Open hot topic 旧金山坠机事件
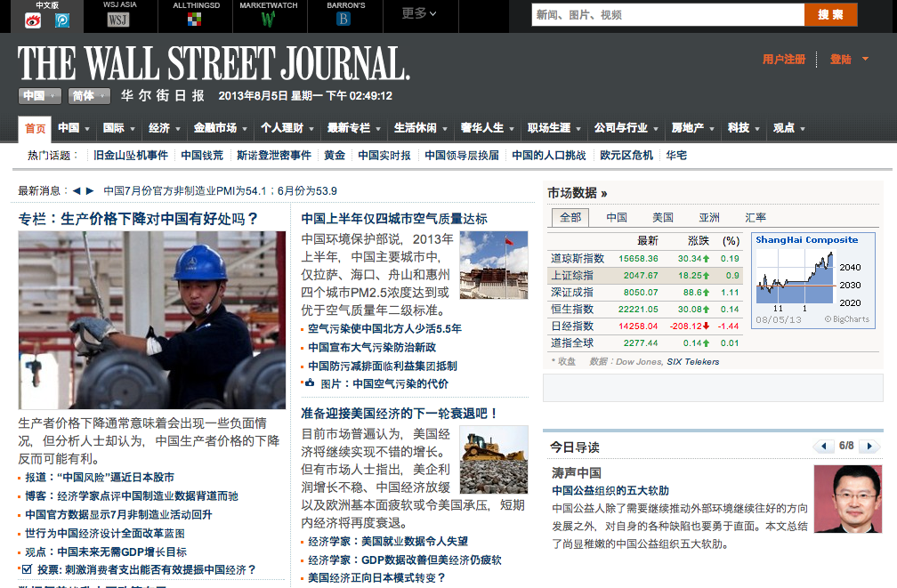This screenshot has height=588, width=897. coord(131,155)
